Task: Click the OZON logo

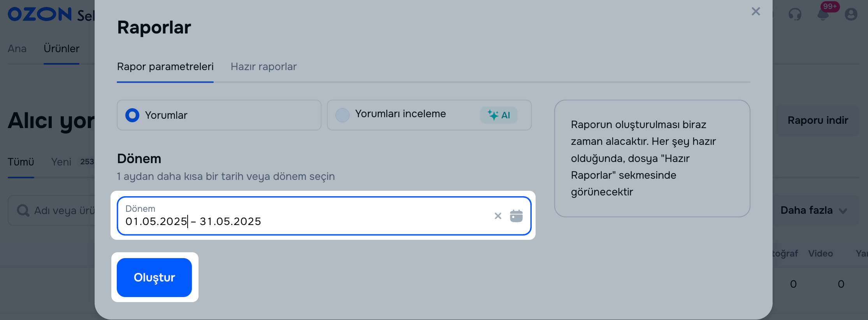Action: [x=40, y=14]
